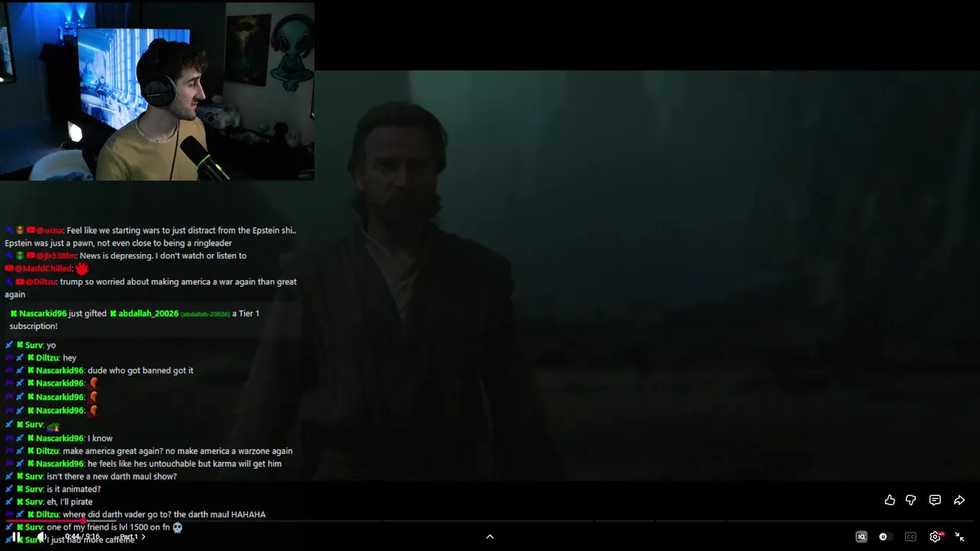This screenshot has width=980, height=551.
Task: Click "isn't there a new darth maul show?"
Action: (91, 476)
